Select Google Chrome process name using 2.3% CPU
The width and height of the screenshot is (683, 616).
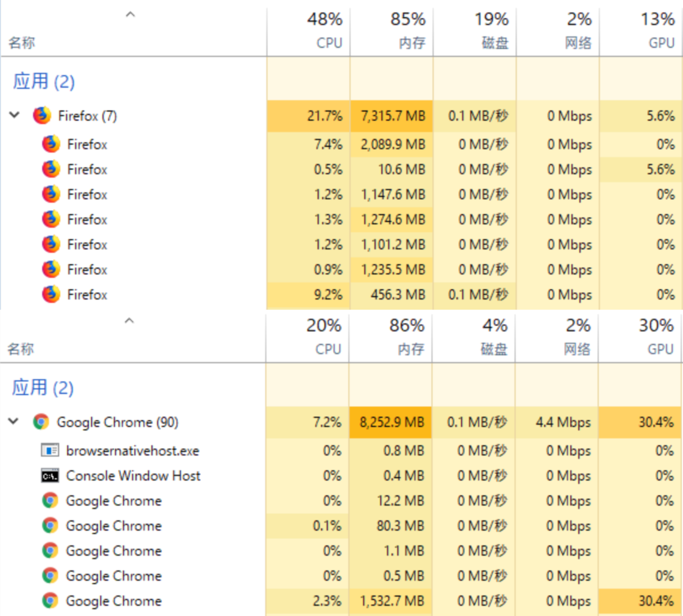coord(113,601)
